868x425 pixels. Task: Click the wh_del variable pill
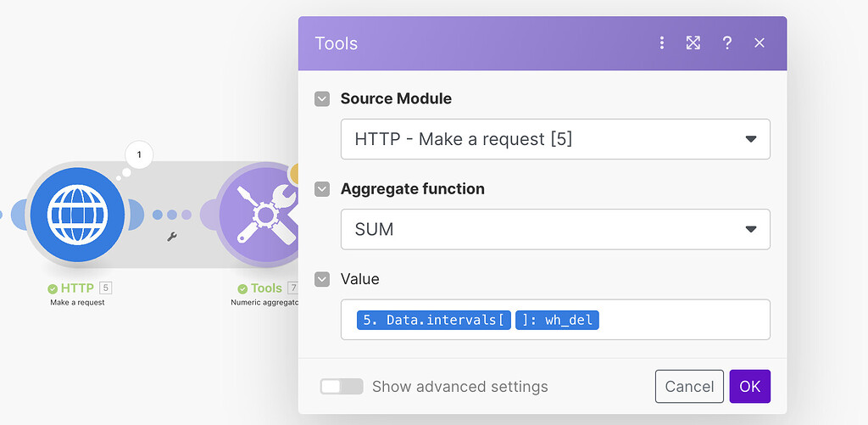point(557,320)
